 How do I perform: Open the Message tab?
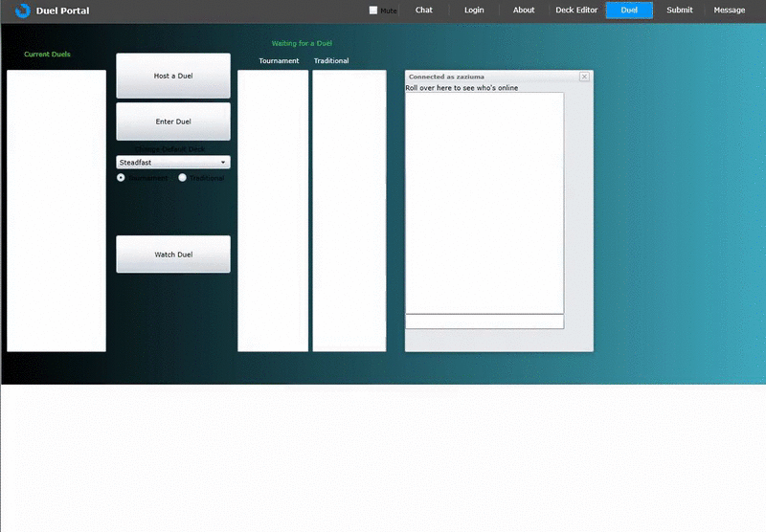tap(730, 11)
